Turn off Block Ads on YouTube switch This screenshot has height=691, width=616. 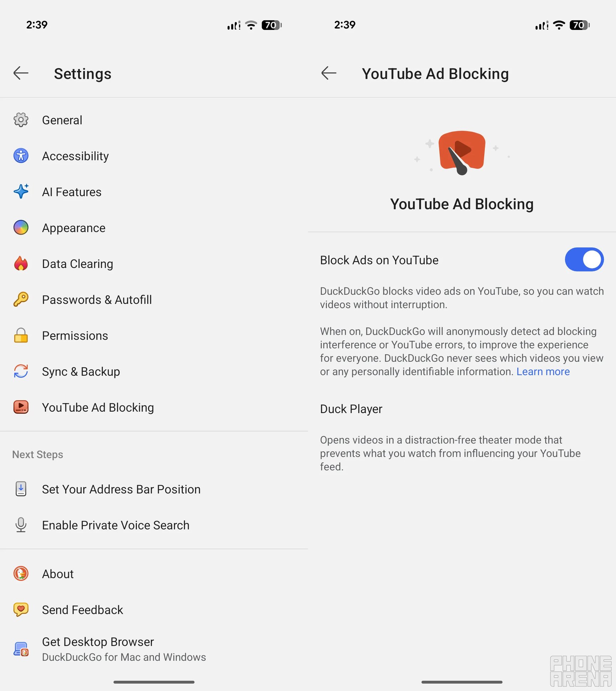tap(584, 259)
